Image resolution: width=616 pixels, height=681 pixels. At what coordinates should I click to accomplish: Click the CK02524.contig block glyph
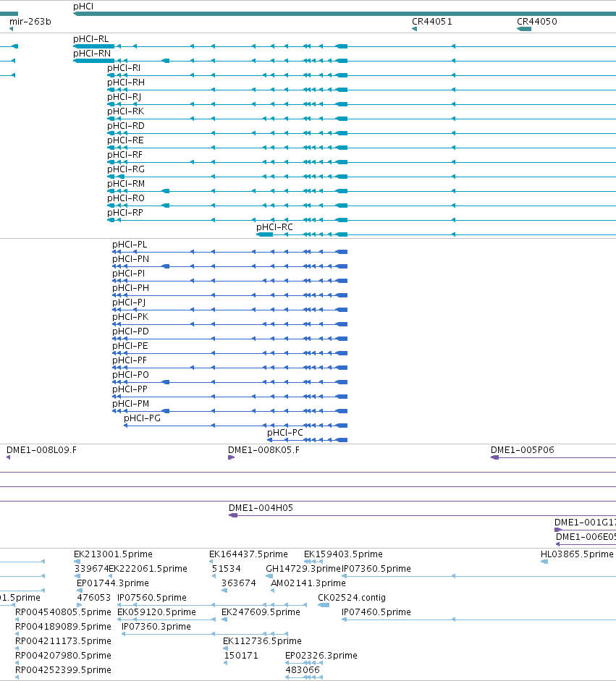324,605
